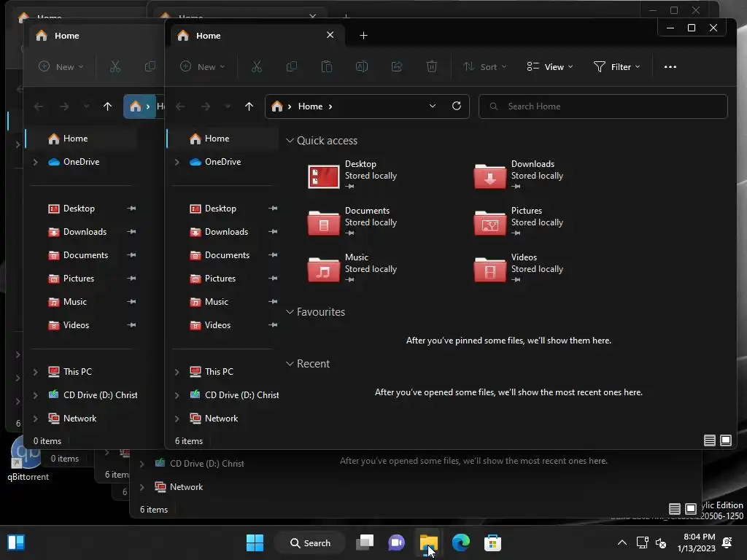Click the Search Home input field
Image resolution: width=747 pixels, height=560 pixels.
pyautogui.click(x=603, y=106)
